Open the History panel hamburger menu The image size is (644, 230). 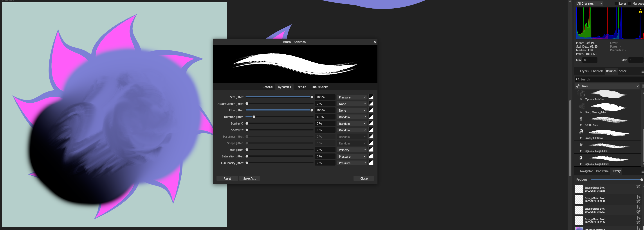coord(642,171)
